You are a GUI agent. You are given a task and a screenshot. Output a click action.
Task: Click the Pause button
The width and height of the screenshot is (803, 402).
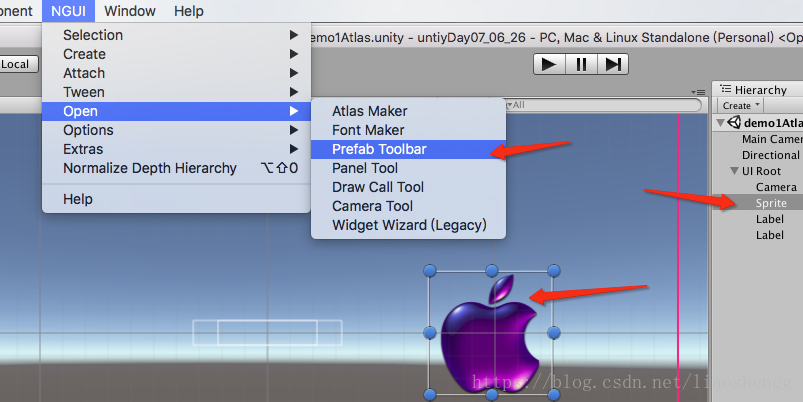click(x=581, y=65)
